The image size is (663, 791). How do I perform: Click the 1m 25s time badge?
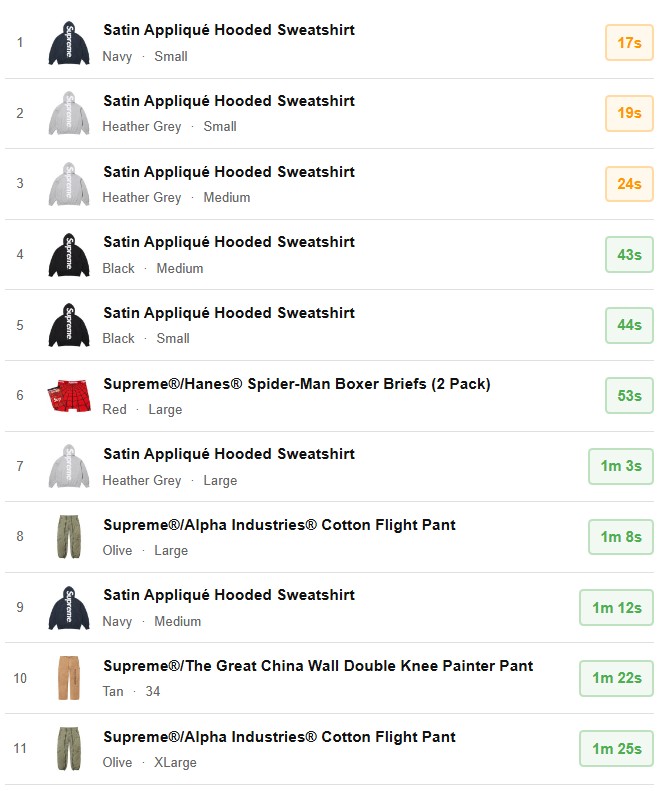pos(616,749)
